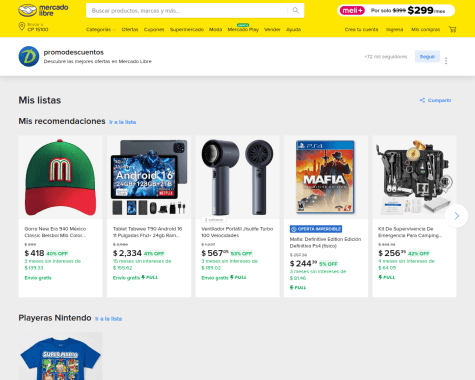Click the 53% OFF label
The width and height of the screenshot is (475, 380).
tap(241, 254)
